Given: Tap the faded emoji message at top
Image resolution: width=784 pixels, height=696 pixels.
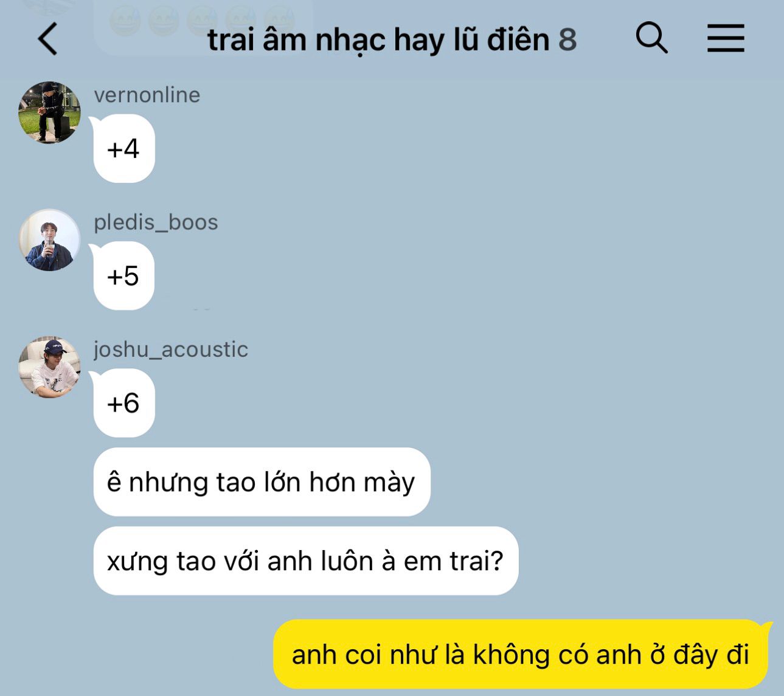Looking at the screenshot, I should click(203, 23).
